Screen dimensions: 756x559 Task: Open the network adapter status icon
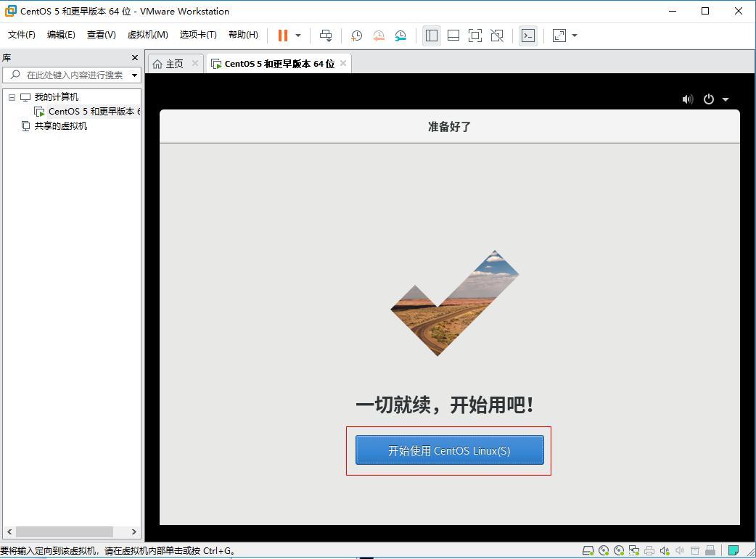(634, 550)
